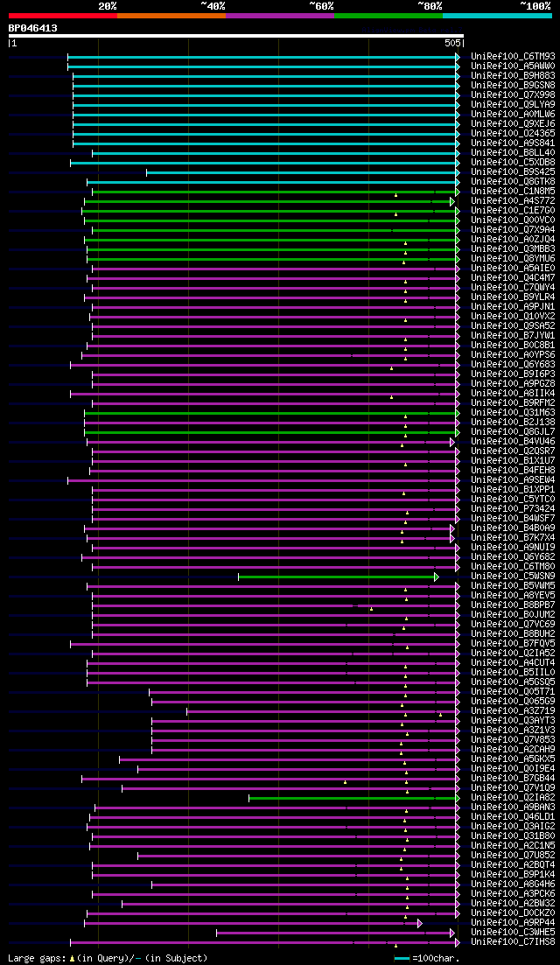Click the red 20% identity legend segment
The image size is (560, 965).
pos(63,16)
